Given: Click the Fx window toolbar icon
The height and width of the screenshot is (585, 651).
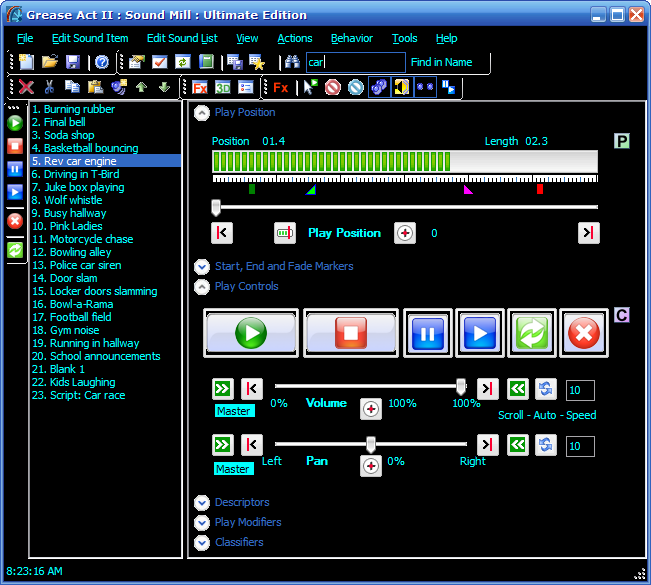Looking at the screenshot, I should [200, 88].
